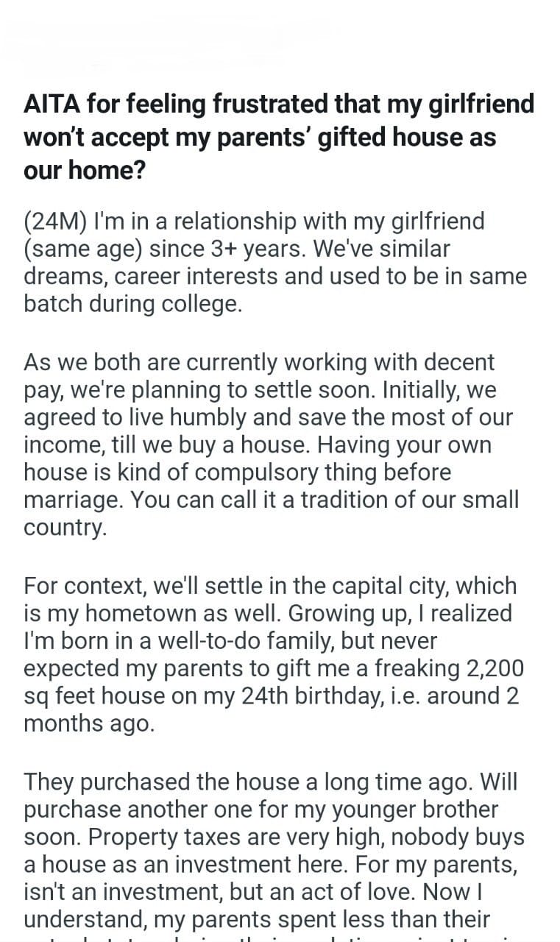Click the first paragraph about the relationship
This screenshot has height=942, width=560.
tap(274, 262)
